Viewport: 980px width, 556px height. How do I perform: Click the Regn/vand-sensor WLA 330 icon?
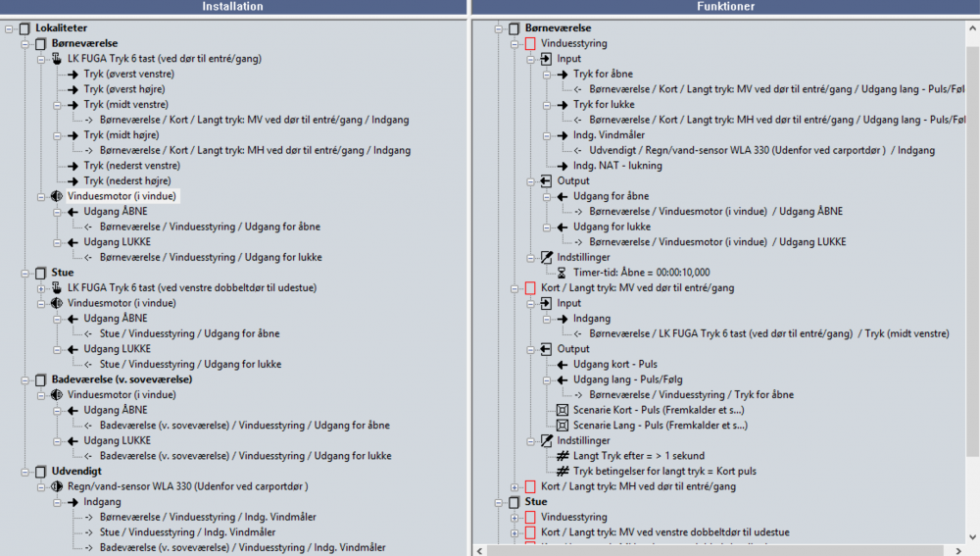[x=57, y=486]
